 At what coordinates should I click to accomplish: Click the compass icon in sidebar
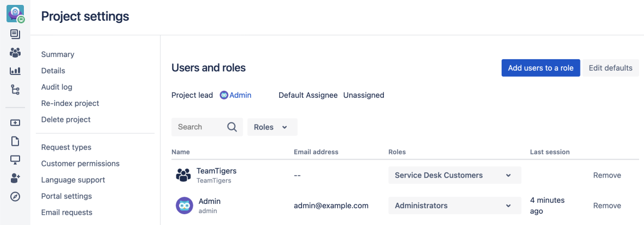coord(15,197)
